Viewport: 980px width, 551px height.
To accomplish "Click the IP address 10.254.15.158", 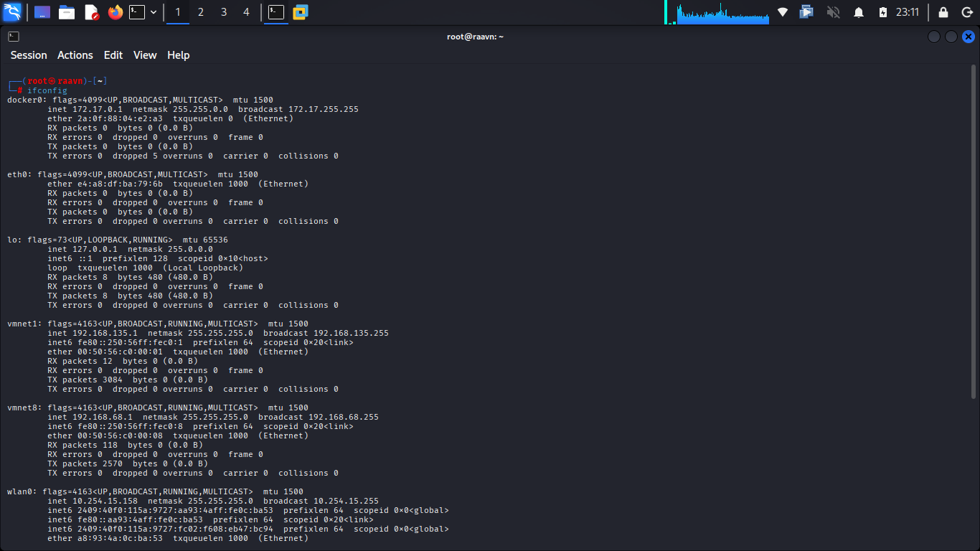I will (x=105, y=501).
